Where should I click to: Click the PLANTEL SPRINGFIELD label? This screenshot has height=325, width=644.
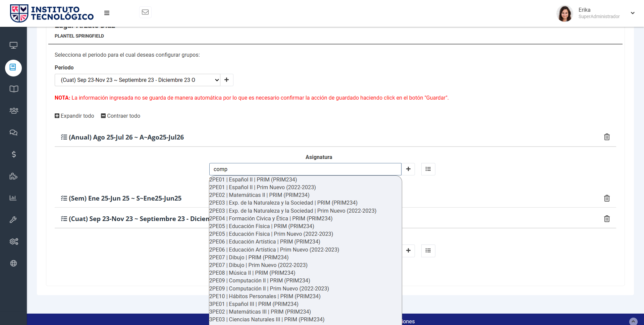point(79,36)
